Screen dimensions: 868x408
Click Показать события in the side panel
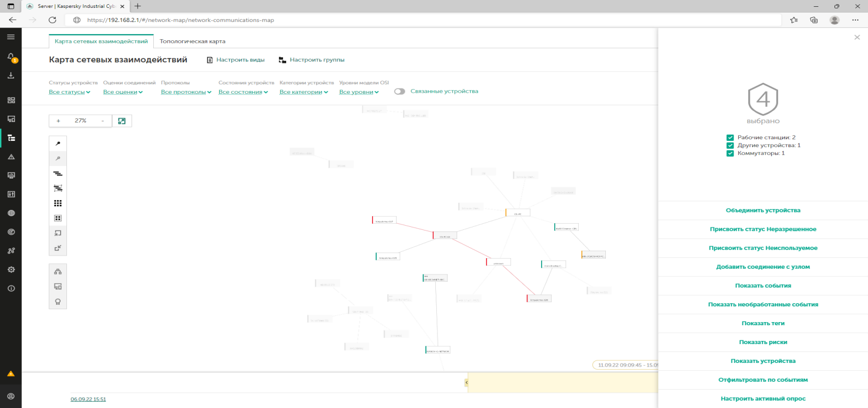pyautogui.click(x=763, y=286)
